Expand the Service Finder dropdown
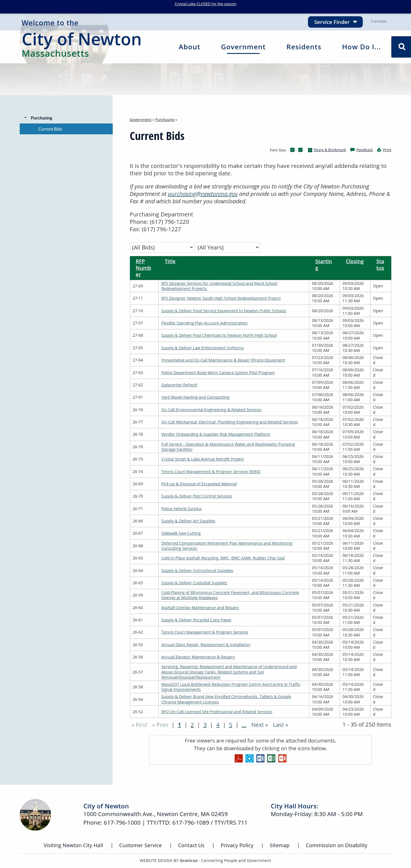Screen dimensions: 411x868 coord(335,22)
